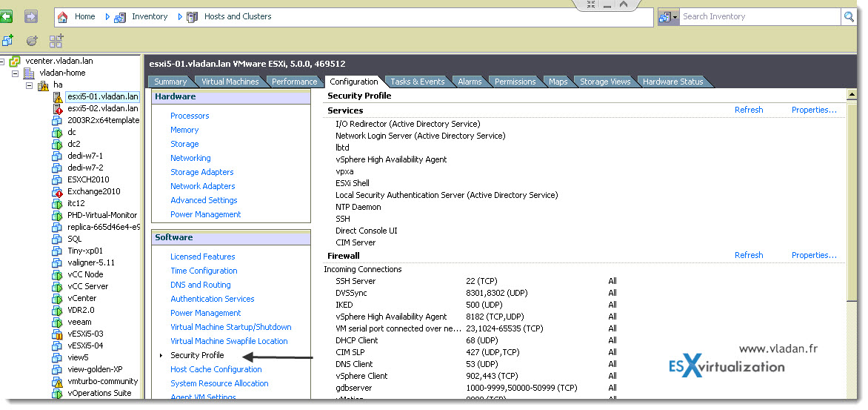This screenshot has height=410, width=868.
Task: Click the Exchange2010 VM alert icon
Action: [58, 192]
